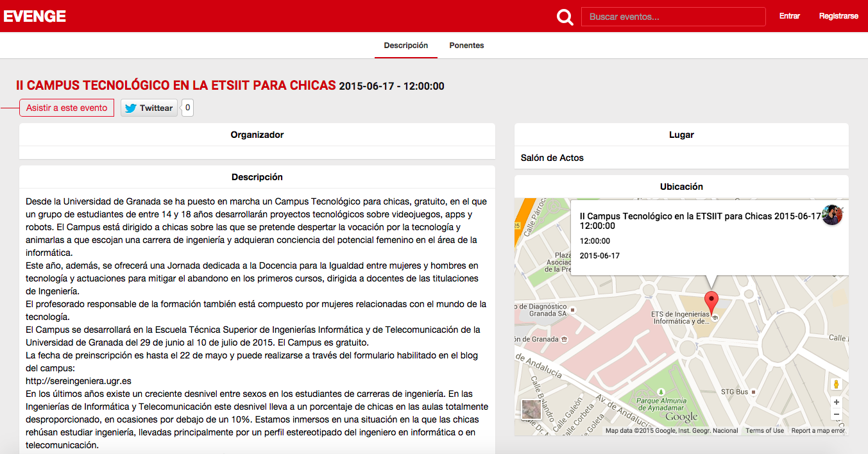Viewport: 868px width, 454px height.
Task: Focus the Buscar eventos search field
Action: [x=673, y=17]
